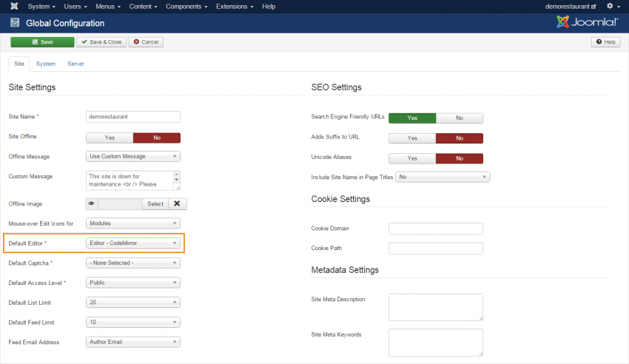The image size is (629, 364).
Task: Open the Default Editor dropdown
Action: [133, 243]
